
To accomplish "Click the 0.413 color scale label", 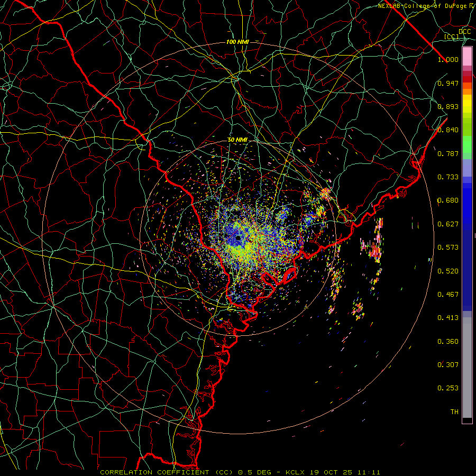I will tap(448, 318).
